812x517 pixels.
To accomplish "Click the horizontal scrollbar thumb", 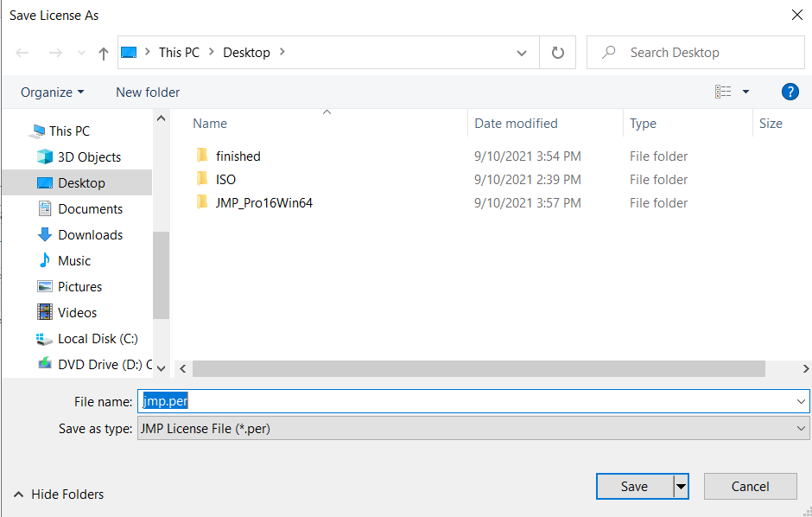I will 479,368.
